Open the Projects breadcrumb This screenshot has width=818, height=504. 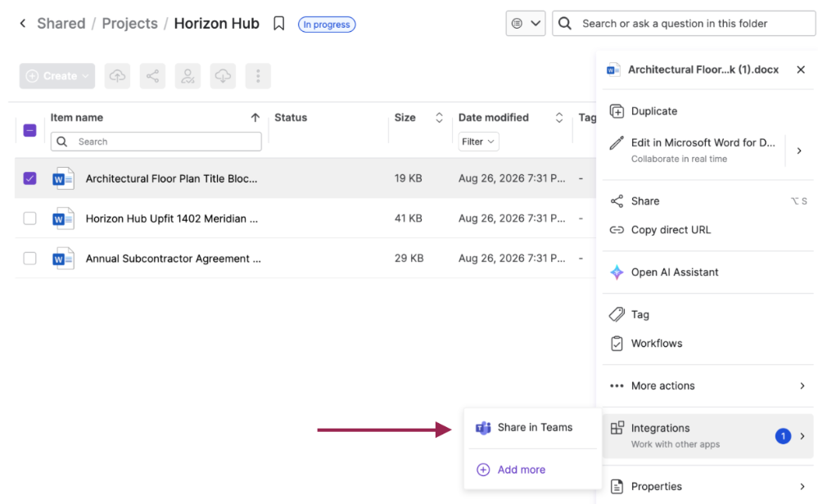coord(129,24)
